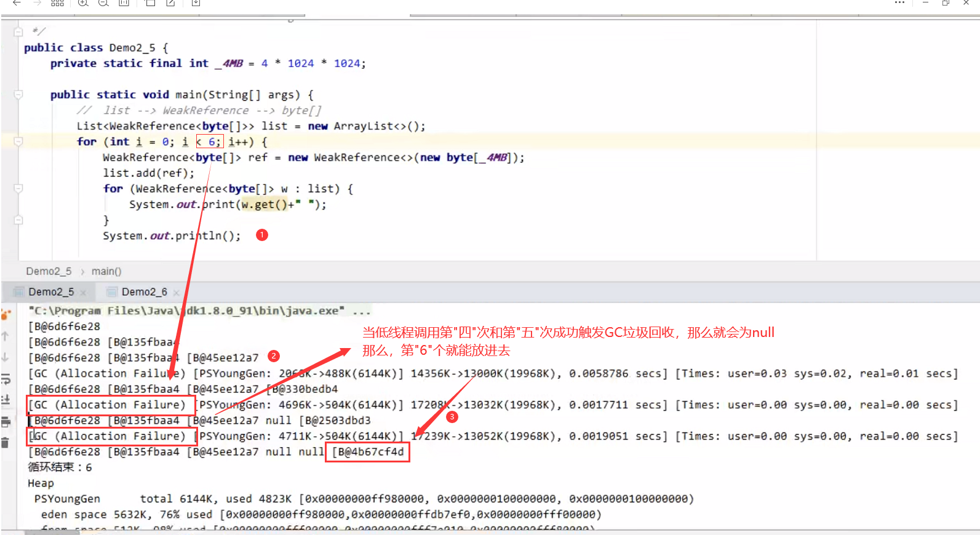Close the Demo2_6 run tab
Viewport: 980px width, 535px height.
coord(176,293)
